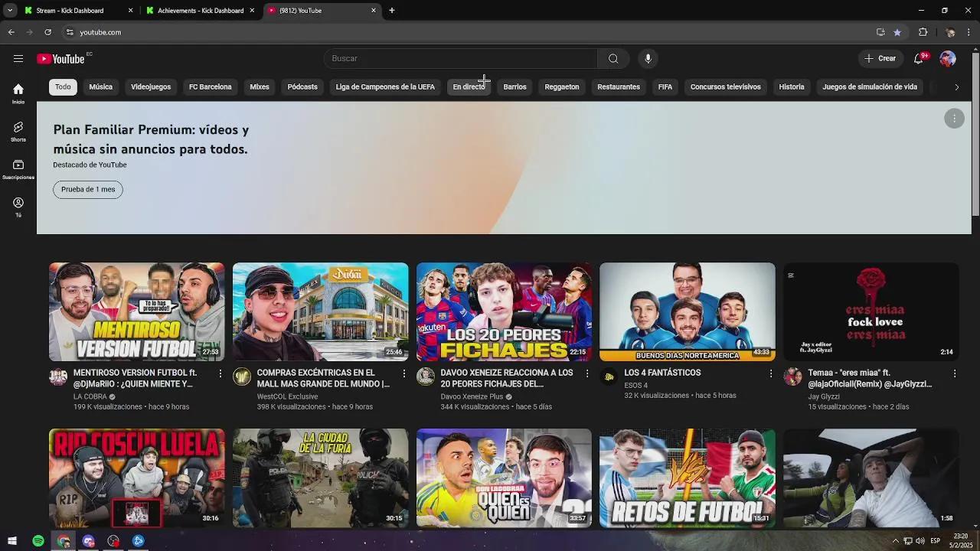Switch to Achievements - Kick Dashboard tab
Viewport: 980px width, 551px height.
pyautogui.click(x=199, y=11)
